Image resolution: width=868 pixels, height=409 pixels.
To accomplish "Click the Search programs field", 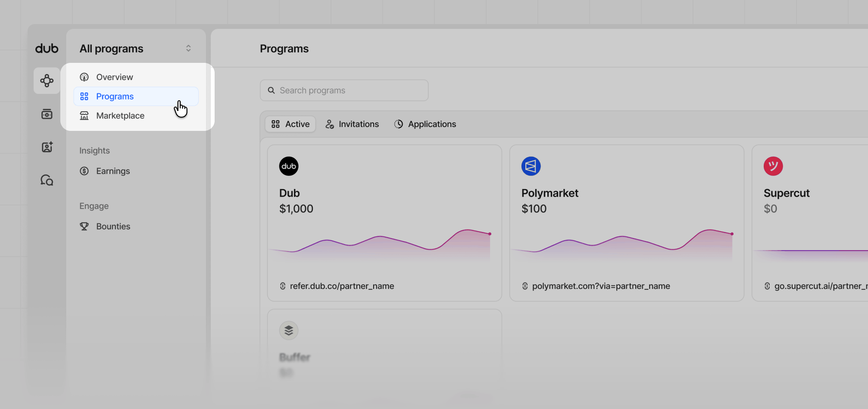I will (344, 90).
